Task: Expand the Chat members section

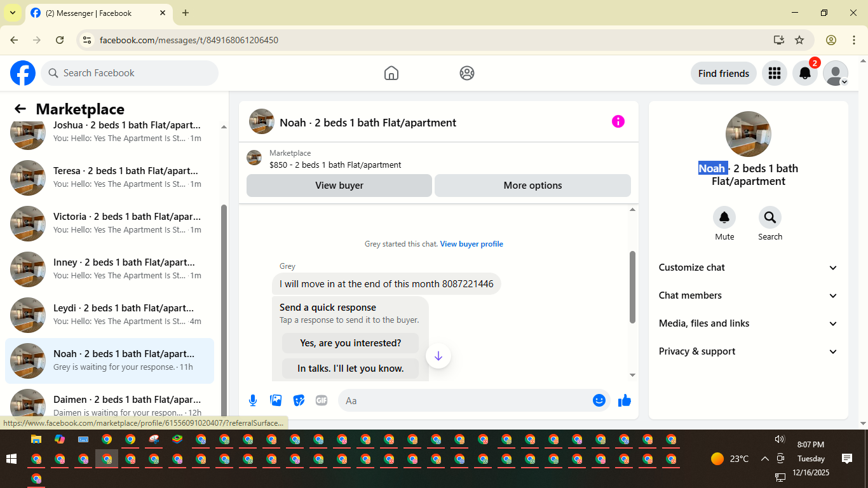Action: pos(749,295)
